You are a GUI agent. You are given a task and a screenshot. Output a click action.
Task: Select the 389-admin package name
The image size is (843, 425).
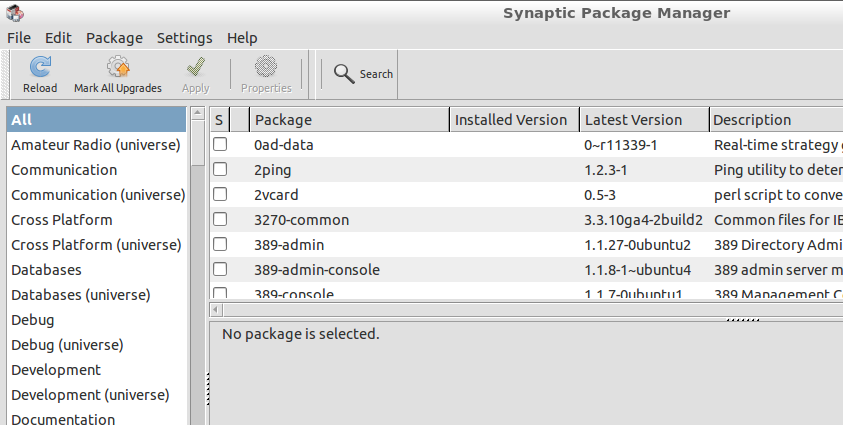(289, 245)
